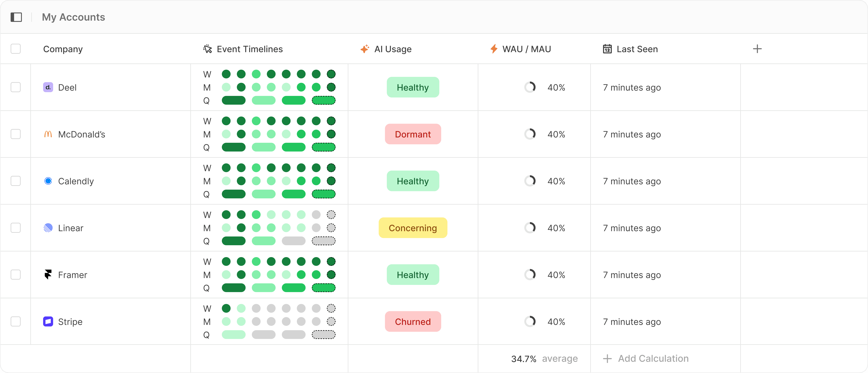
Task: Click the Linear logo icon
Action: (x=48, y=228)
